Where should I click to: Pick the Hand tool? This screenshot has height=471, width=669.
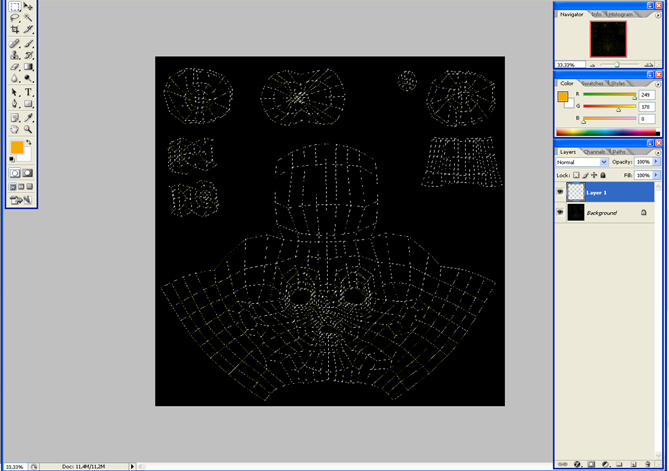pos(15,129)
